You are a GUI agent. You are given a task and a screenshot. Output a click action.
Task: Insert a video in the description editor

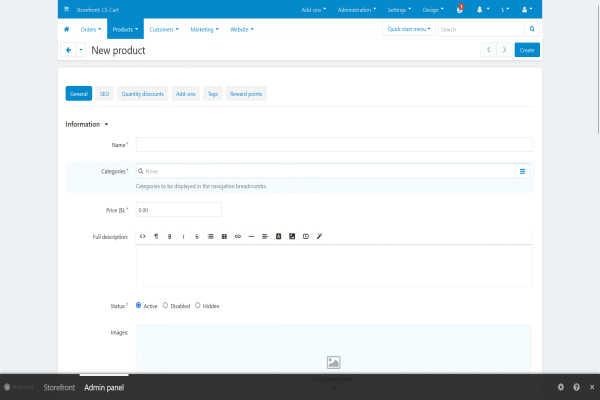point(306,237)
